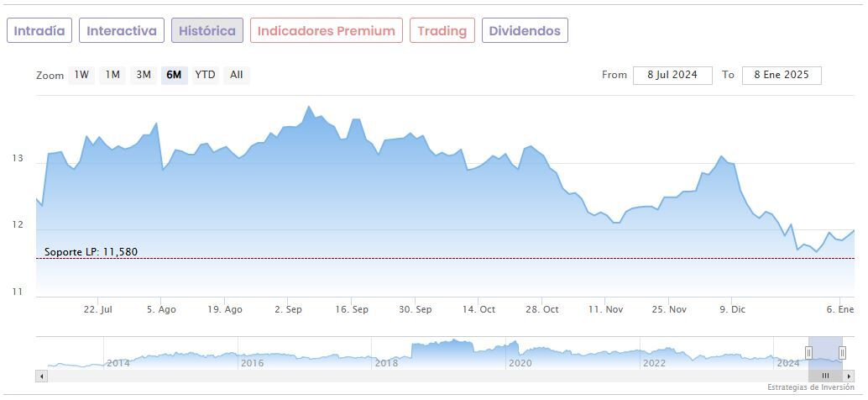Click the scrollbar thumb grip
This screenshot has height=400, width=868.
click(825, 376)
